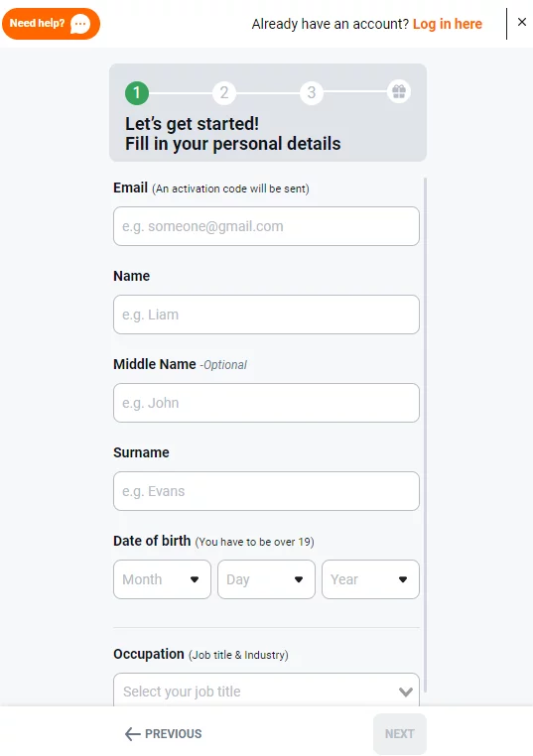Screen dimensions: 533x756
Task: Select step 3 circle in progress bar
Action: click(312, 92)
